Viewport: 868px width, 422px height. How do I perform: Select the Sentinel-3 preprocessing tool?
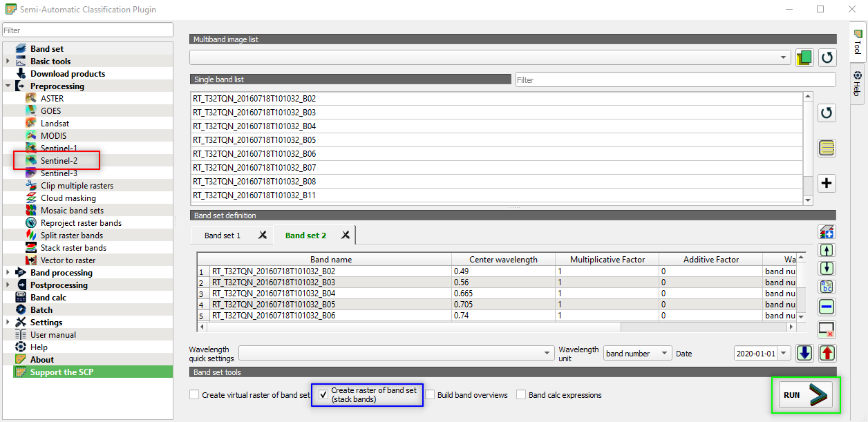59,173
